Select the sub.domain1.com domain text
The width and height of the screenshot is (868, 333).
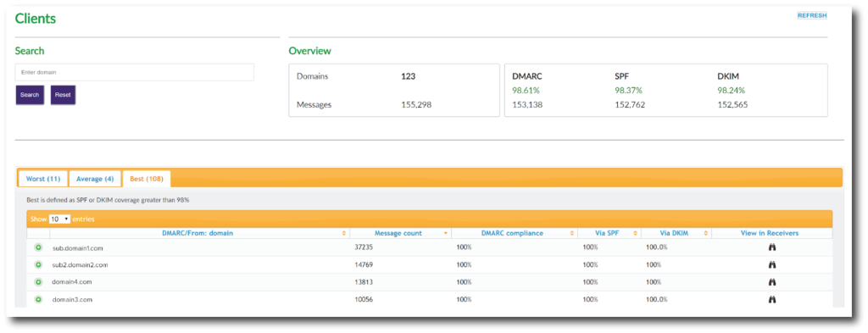76,247
